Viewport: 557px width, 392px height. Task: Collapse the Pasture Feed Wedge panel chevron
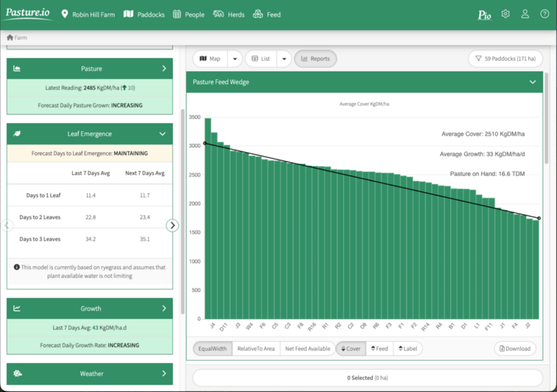pos(533,82)
